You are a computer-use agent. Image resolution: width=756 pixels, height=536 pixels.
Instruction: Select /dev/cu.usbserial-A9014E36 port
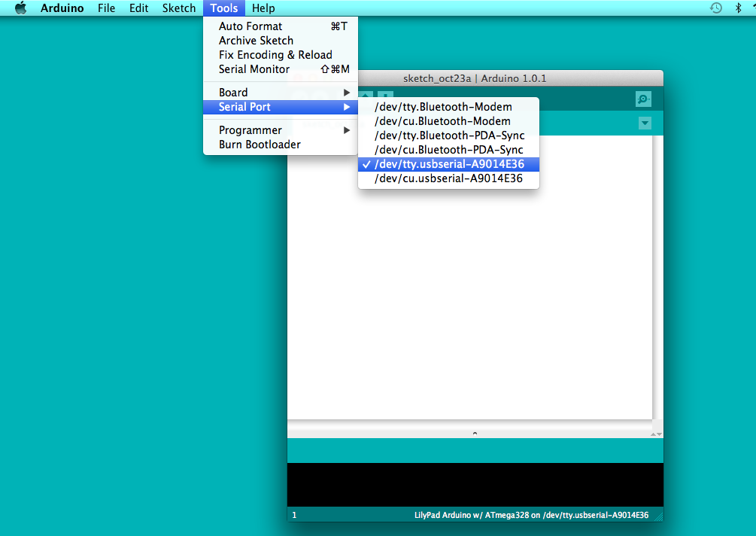click(448, 178)
